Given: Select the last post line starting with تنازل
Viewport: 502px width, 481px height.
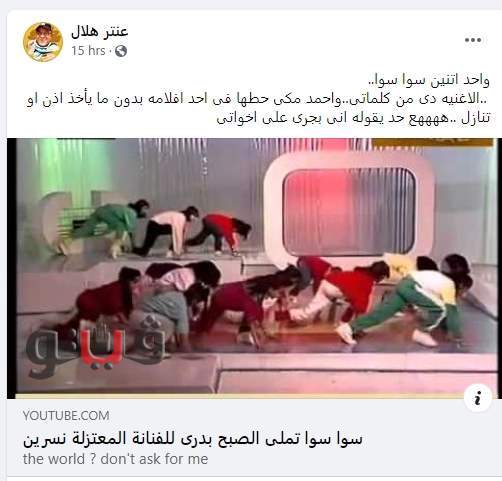Looking at the screenshot, I should coord(353,118).
